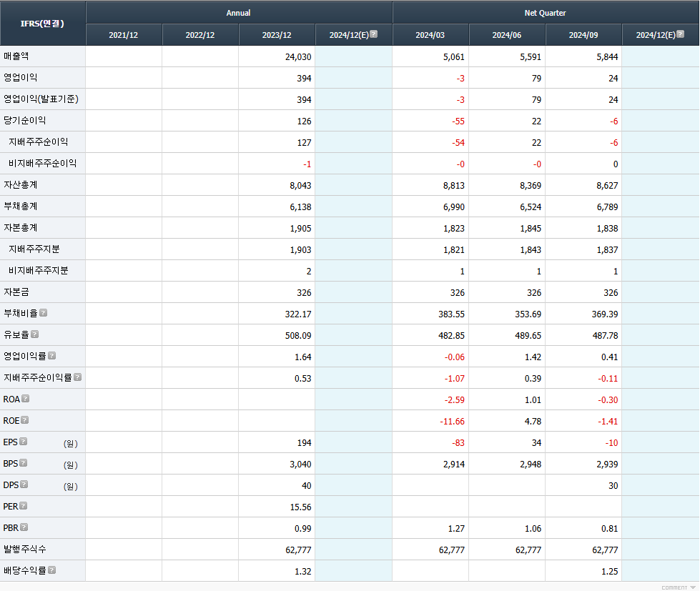Image resolution: width=700 pixels, height=591 pixels.
Task: Click total liabilities value 6,990
Action: click(x=454, y=207)
